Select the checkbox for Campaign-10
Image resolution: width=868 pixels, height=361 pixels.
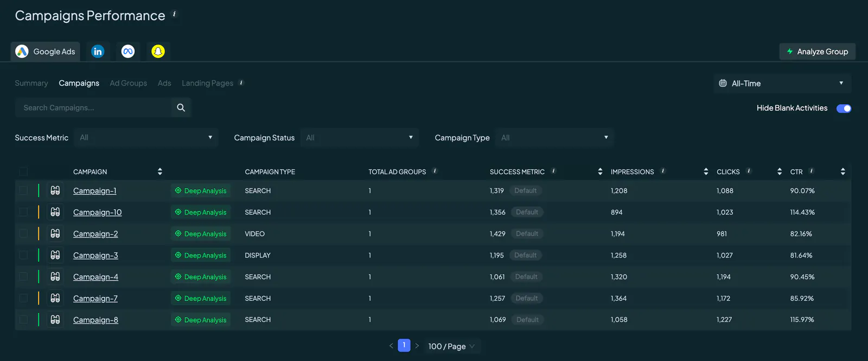pyautogui.click(x=23, y=212)
